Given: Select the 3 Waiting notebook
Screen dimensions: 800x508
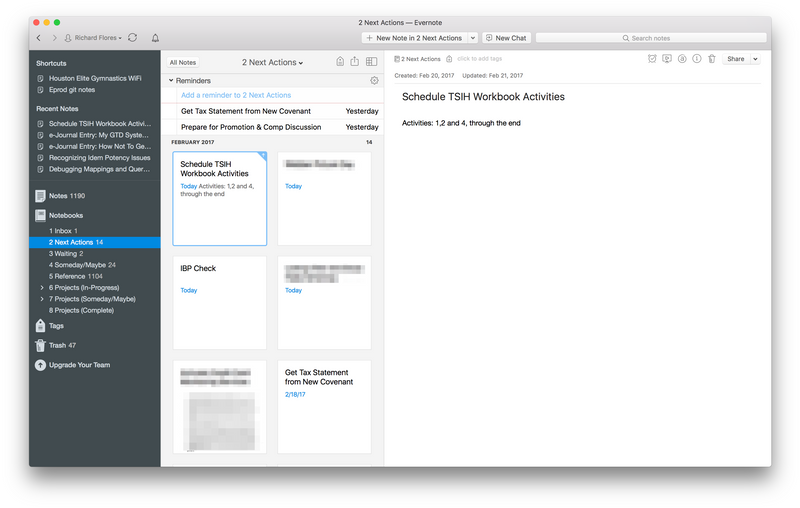Looking at the screenshot, I should (x=66, y=253).
